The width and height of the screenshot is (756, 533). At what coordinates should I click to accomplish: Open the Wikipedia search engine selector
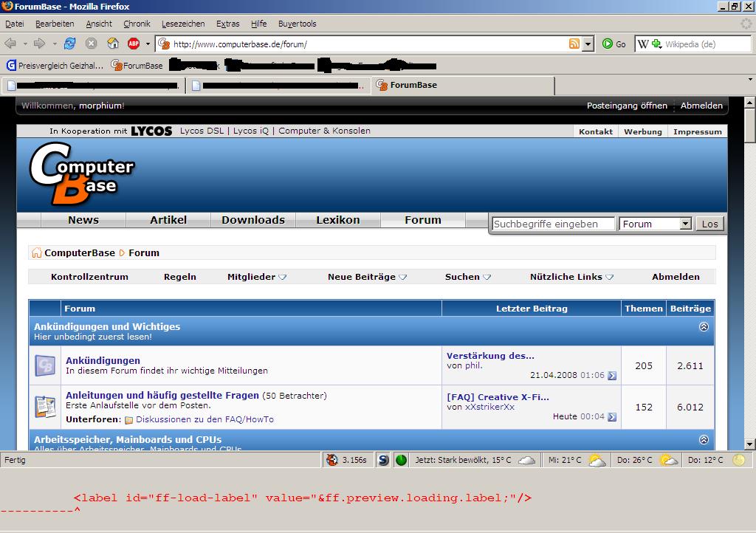(650, 44)
